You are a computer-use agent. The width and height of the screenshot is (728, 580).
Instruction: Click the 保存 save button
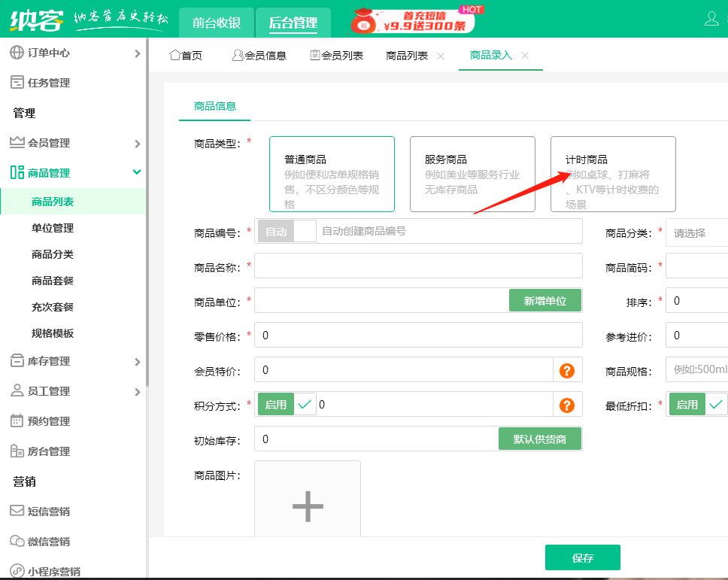582,557
